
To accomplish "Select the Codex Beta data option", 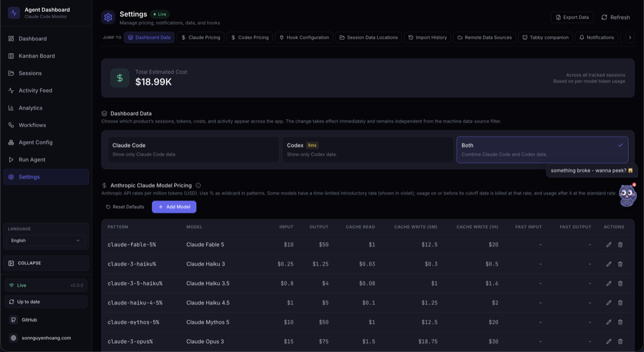I will click(x=368, y=149).
